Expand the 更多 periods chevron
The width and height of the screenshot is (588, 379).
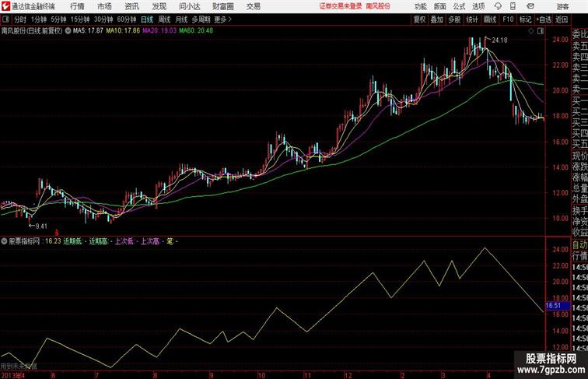(x=223, y=19)
